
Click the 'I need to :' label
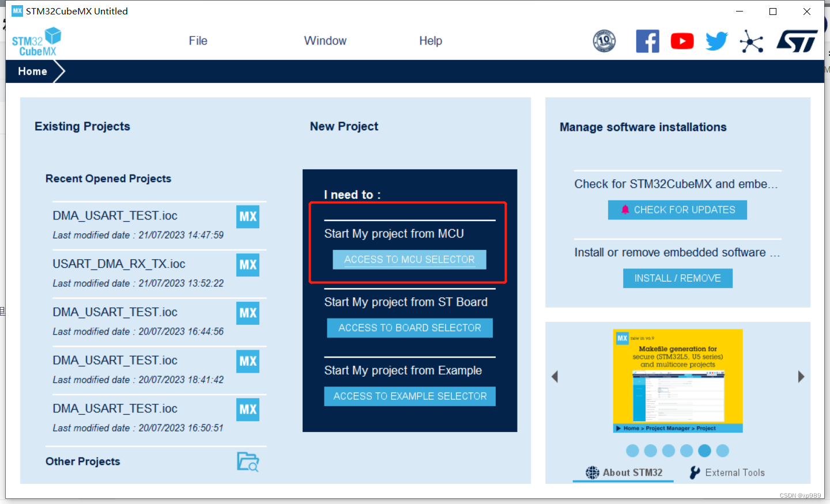click(x=352, y=195)
